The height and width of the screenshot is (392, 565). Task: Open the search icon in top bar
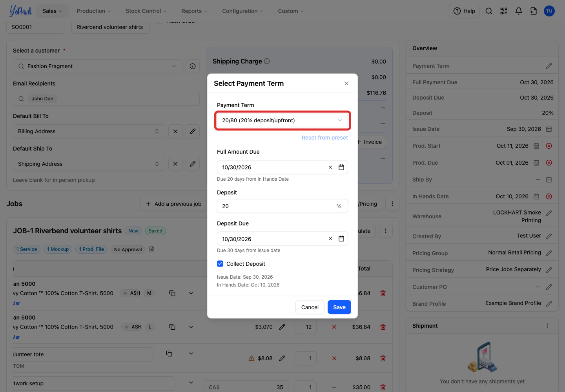tap(489, 11)
